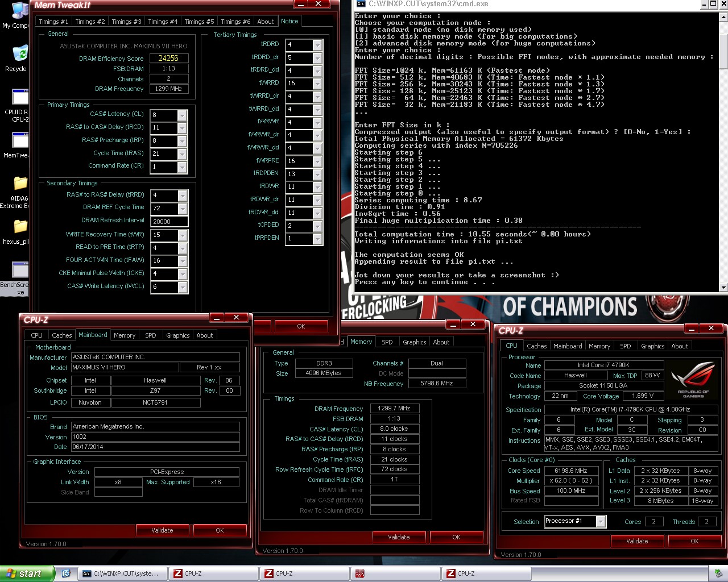Expand FOUR ACT WIN Time (tFAW) dropdown

point(182,261)
